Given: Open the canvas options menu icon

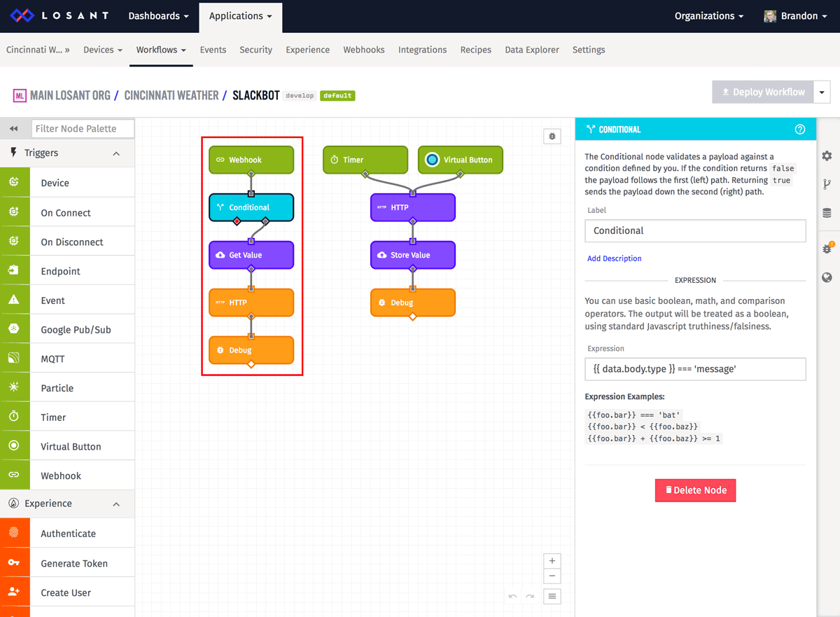Looking at the screenshot, I should (552, 597).
